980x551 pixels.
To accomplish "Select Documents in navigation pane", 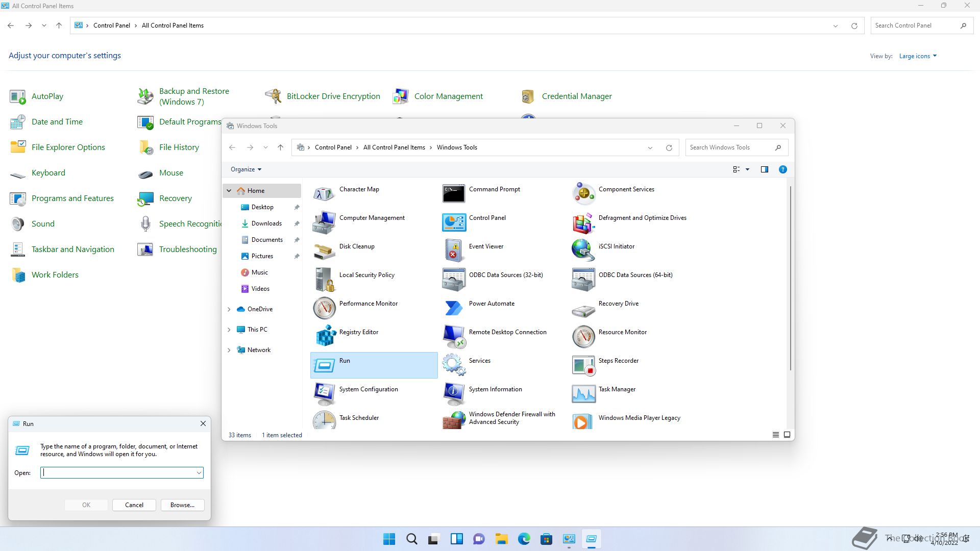I will click(x=266, y=240).
